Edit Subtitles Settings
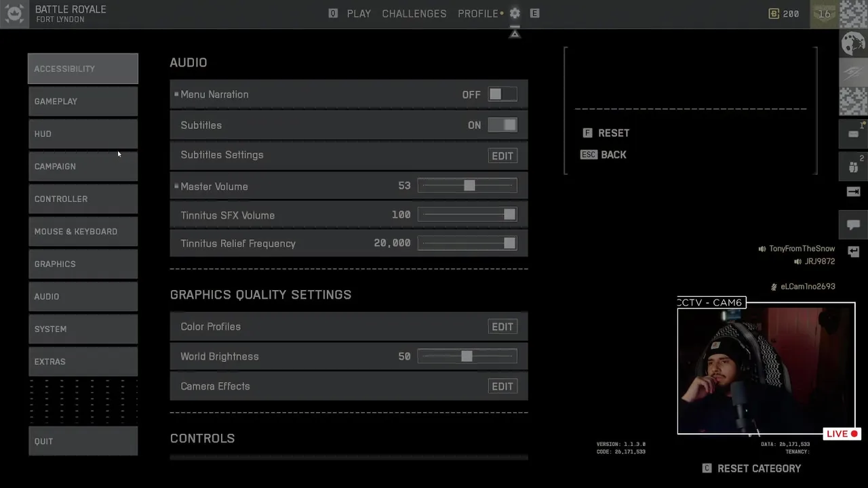Viewport: 868px width, 488px height. pyautogui.click(x=502, y=156)
